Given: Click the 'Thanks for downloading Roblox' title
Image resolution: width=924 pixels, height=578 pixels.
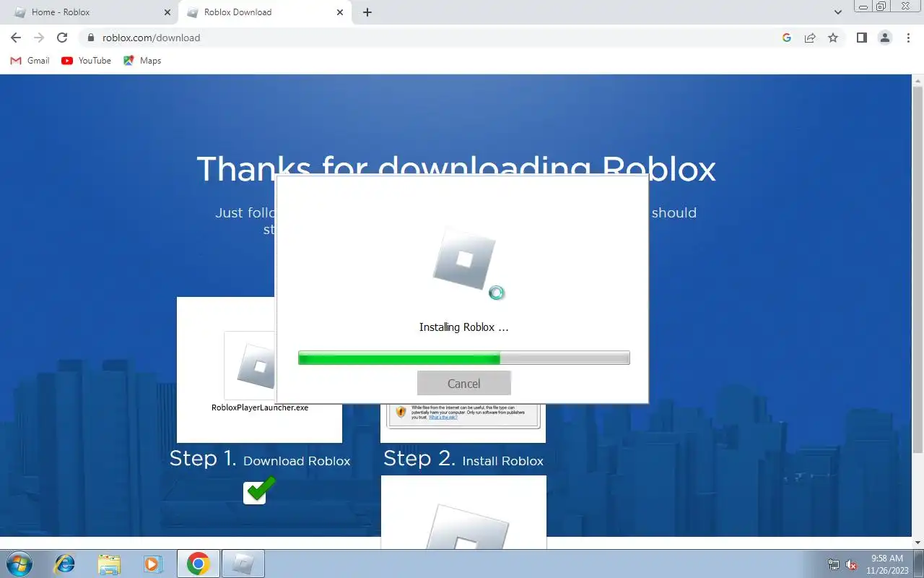Looking at the screenshot, I should (x=456, y=168).
